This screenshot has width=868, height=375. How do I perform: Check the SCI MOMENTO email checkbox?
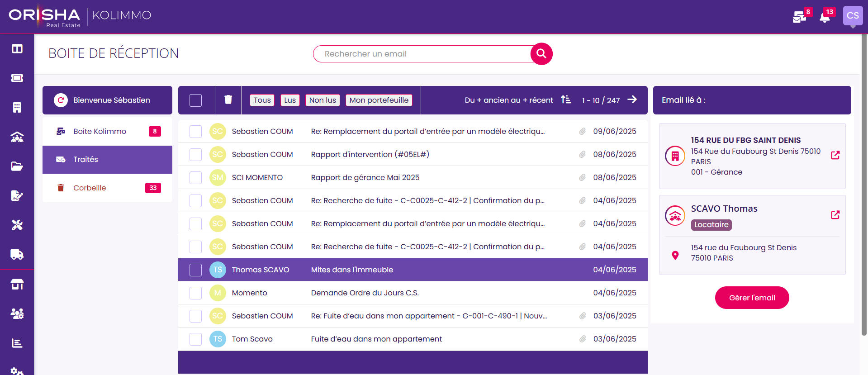(195, 177)
